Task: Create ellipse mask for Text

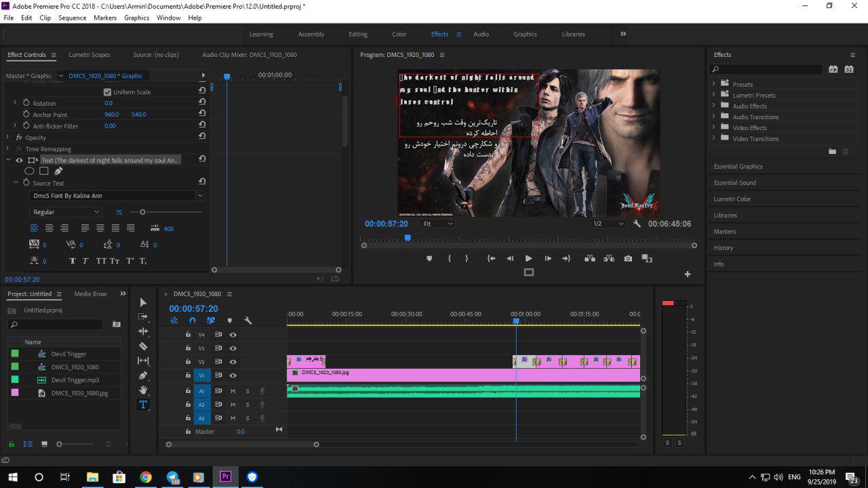Action: click(29, 171)
